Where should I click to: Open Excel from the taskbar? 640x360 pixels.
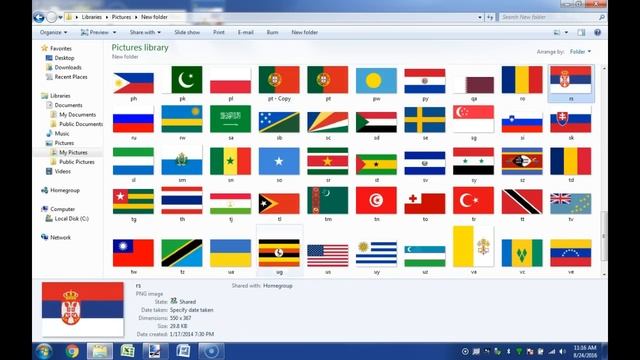[128, 351]
